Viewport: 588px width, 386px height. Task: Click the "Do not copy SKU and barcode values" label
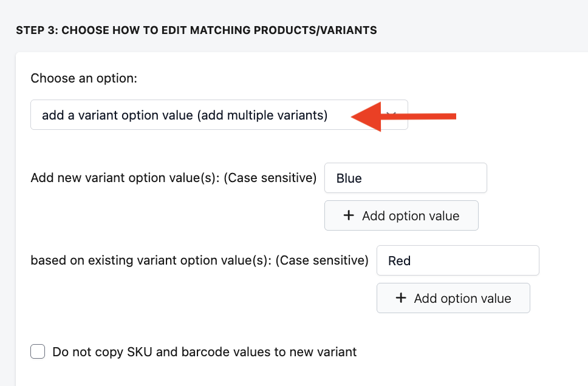pyautogui.click(x=205, y=351)
